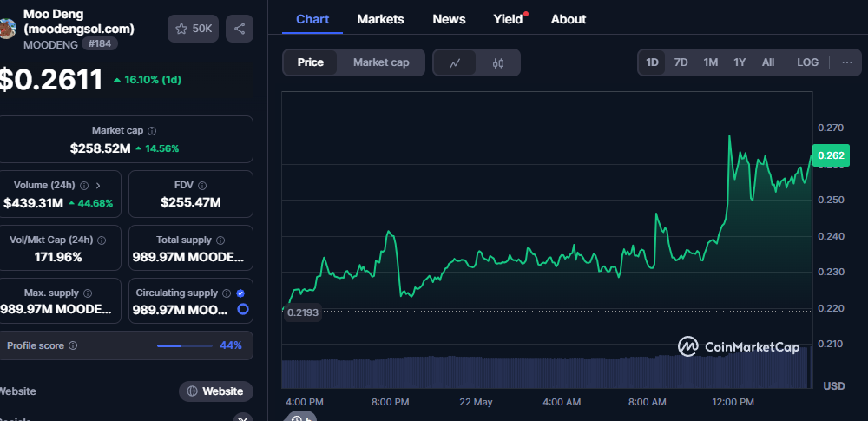Click the Volume (24h) info icon
This screenshot has width=868, height=421.
click(x=84, y=186)
